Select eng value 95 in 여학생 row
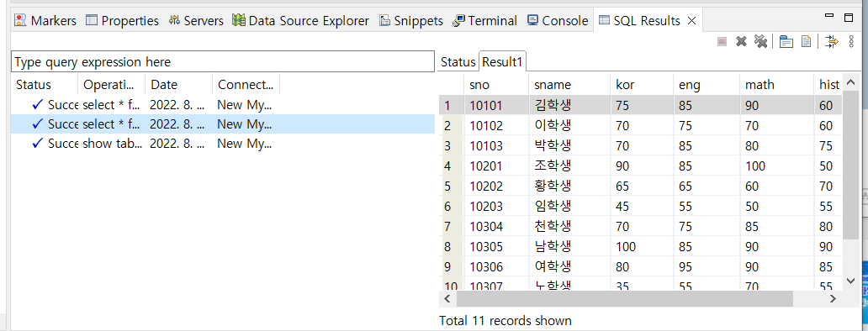 (x=707, y=266)
